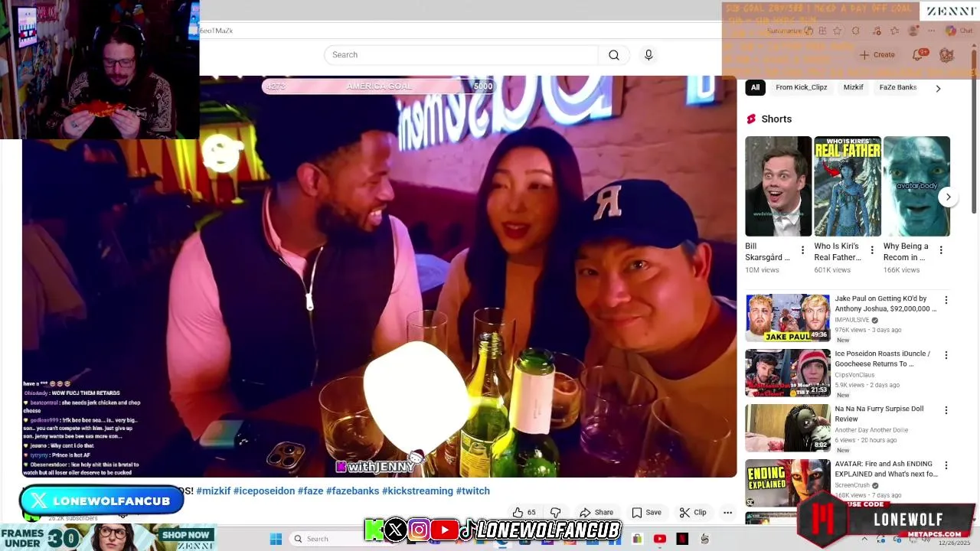Open Why Being a Recom short thumbnail

pos(916,187)
